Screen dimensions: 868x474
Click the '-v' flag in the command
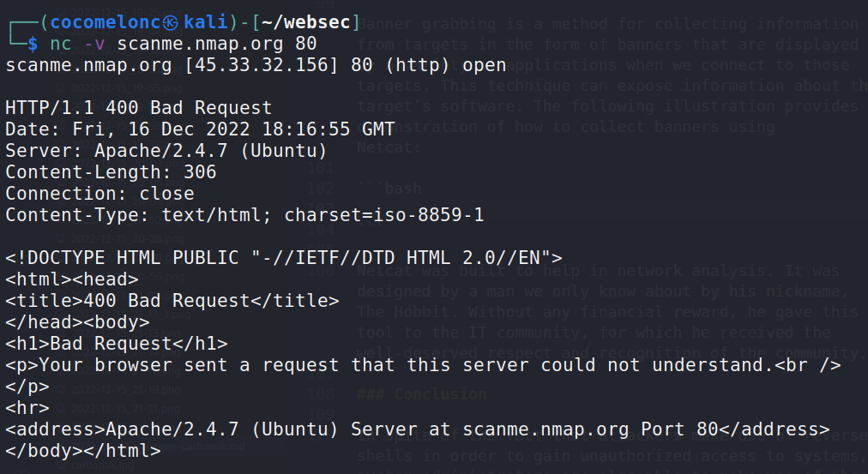[94, 44]
